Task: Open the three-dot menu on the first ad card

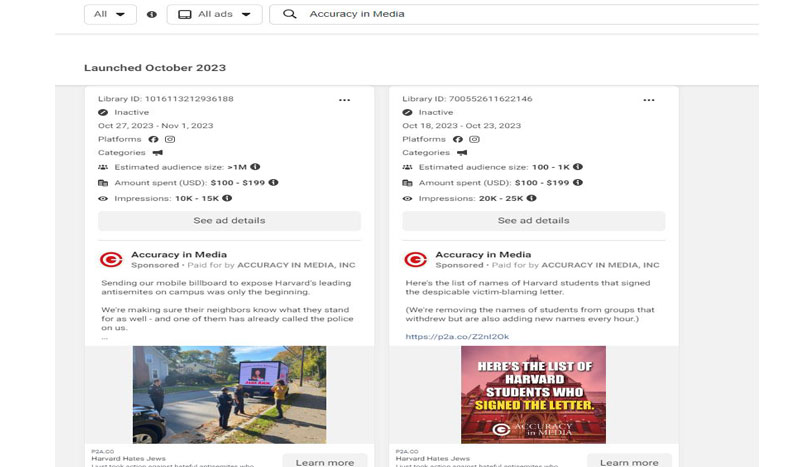Action: point(344,100)
